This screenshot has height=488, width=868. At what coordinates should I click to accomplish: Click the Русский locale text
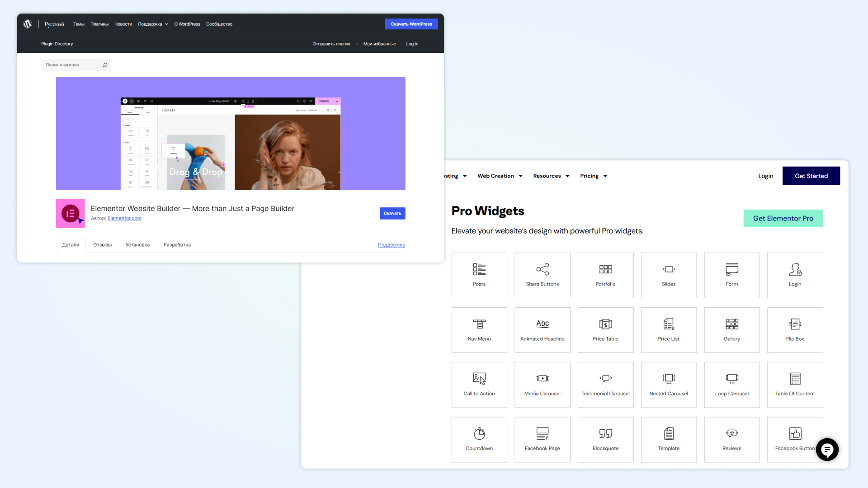[54, 24]
